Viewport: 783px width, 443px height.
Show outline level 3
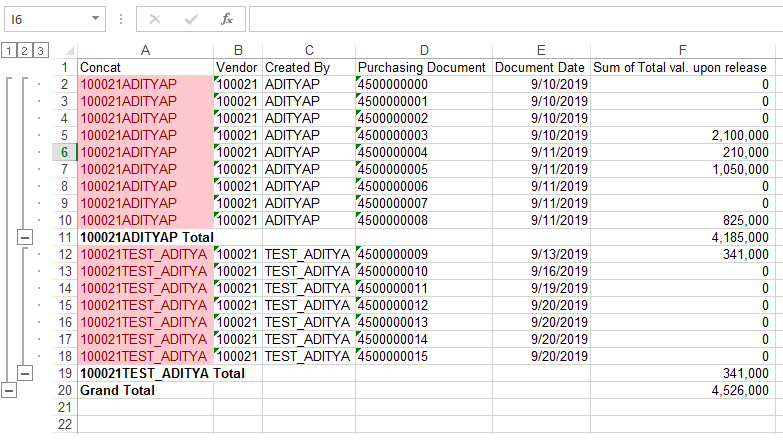pyautogui.click(x=39, y=51)
